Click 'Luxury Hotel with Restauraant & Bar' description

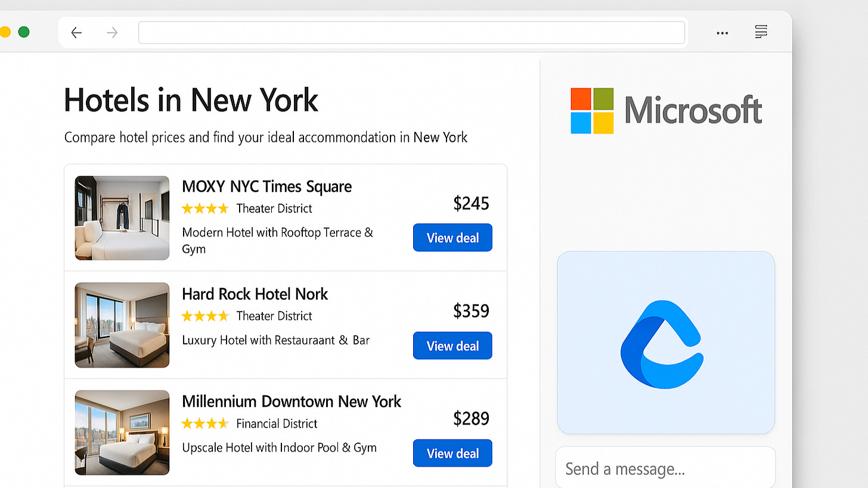coord(275,340)
